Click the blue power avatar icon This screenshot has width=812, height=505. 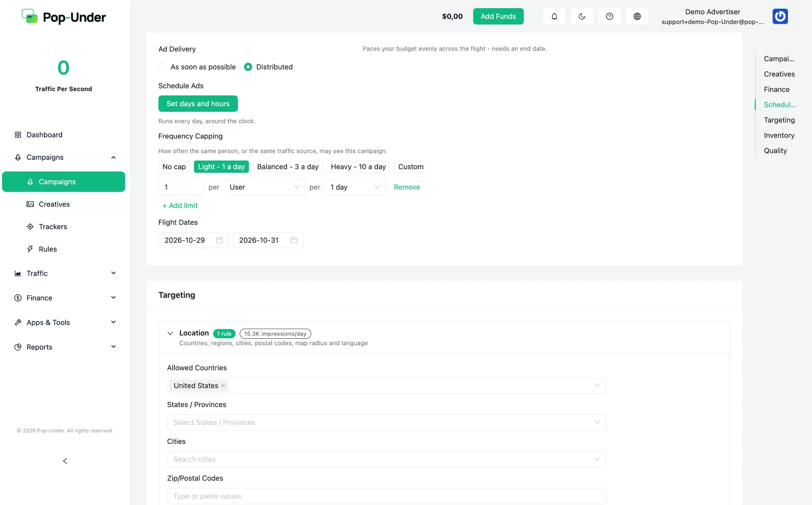pyautogui.click(x=780, y=16)
